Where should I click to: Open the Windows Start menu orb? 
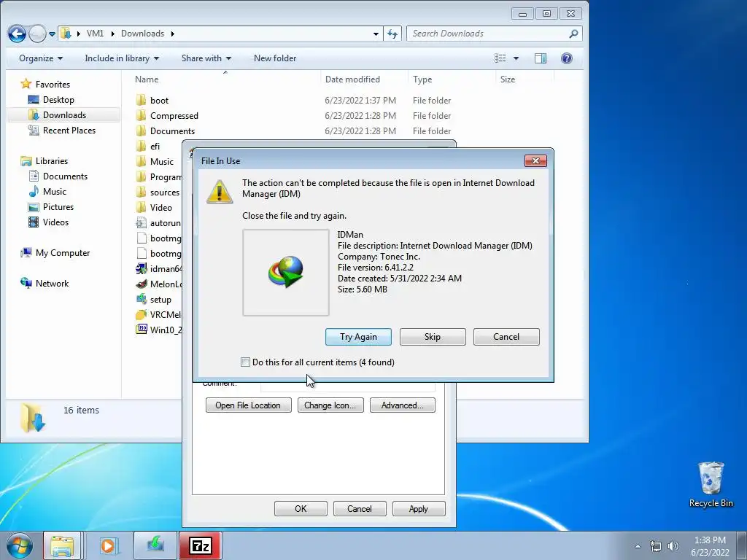click(x=20, y=545)
